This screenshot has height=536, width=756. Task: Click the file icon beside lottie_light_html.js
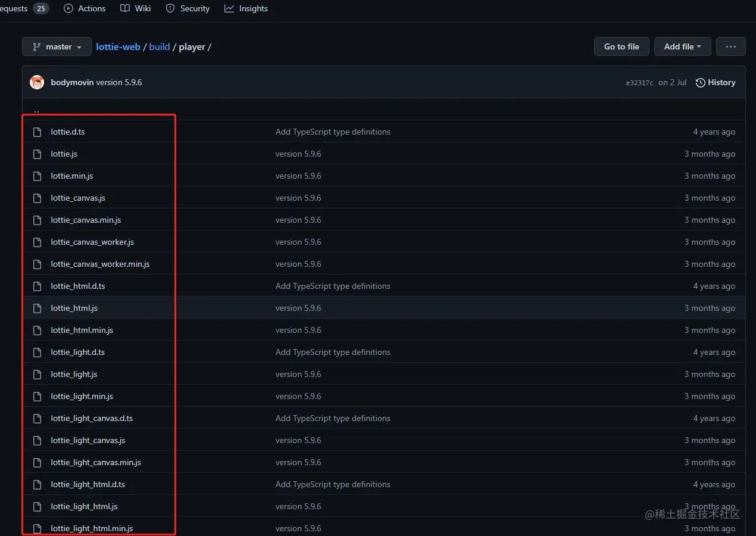[x=38, y=506]
